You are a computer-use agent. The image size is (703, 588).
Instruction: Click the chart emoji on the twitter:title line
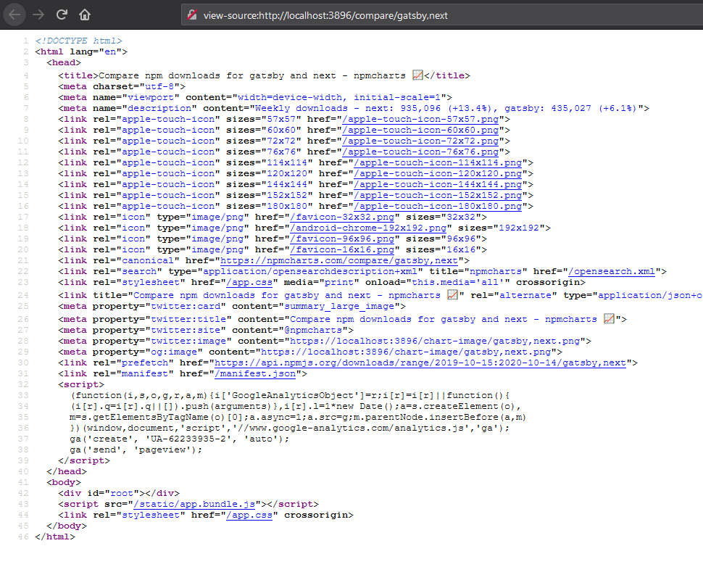tap(609, 318)
